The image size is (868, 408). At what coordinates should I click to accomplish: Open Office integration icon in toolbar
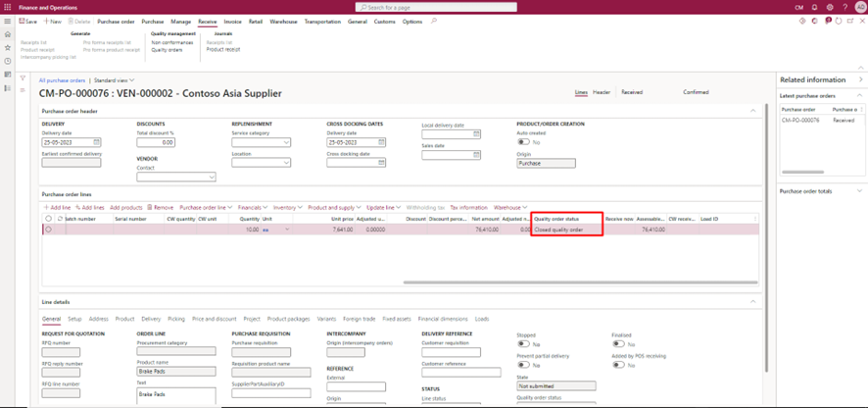pyautogui.click(x=814, y=21)
